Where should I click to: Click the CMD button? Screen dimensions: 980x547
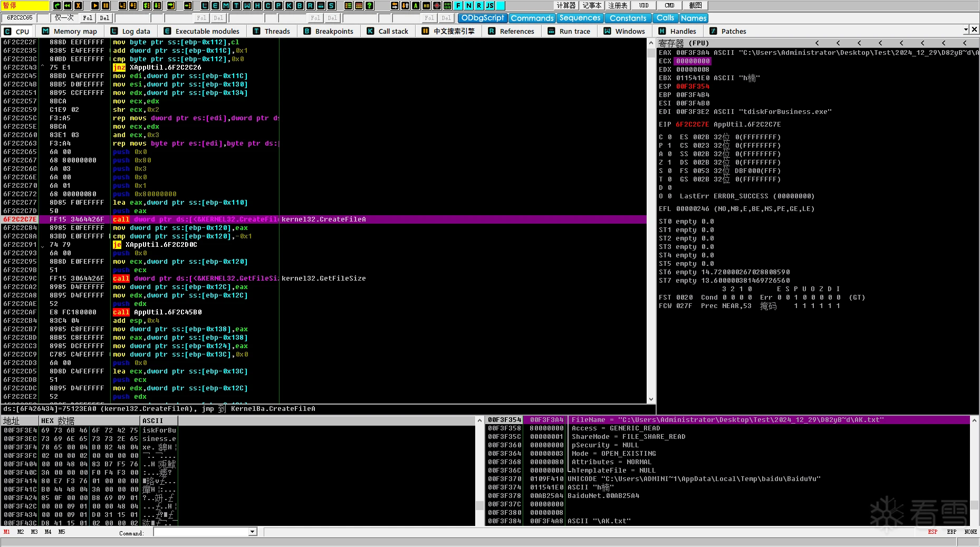(669, 5)
